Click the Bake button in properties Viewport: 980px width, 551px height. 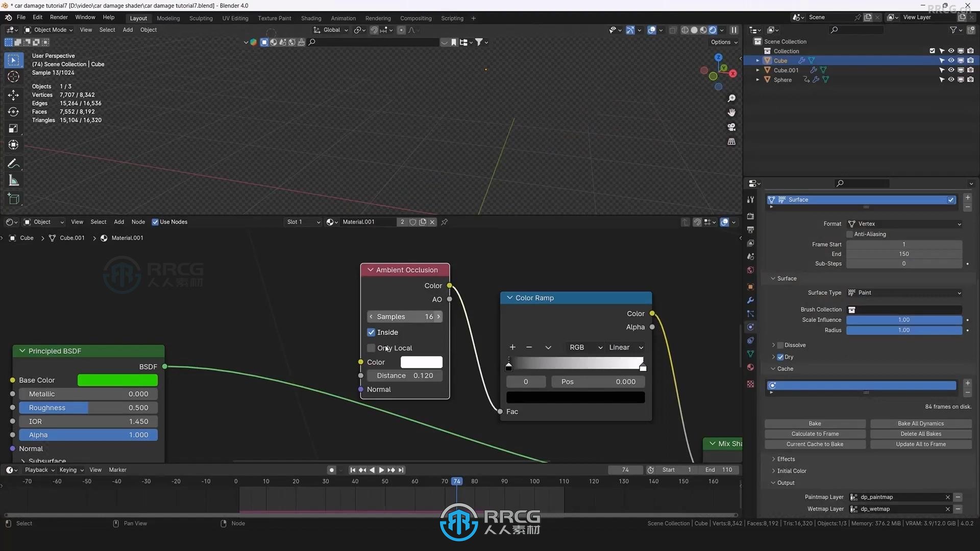pyautogui.click(x=815, y=422)
